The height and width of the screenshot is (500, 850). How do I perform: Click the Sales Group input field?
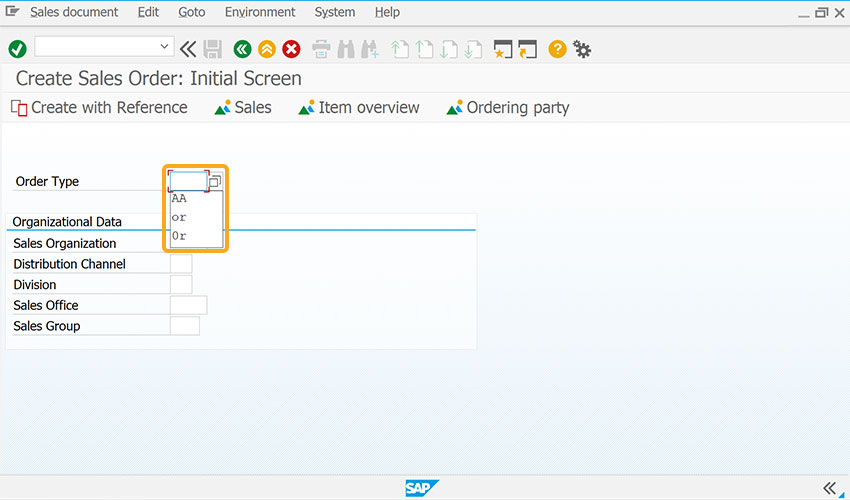[185, 326]
